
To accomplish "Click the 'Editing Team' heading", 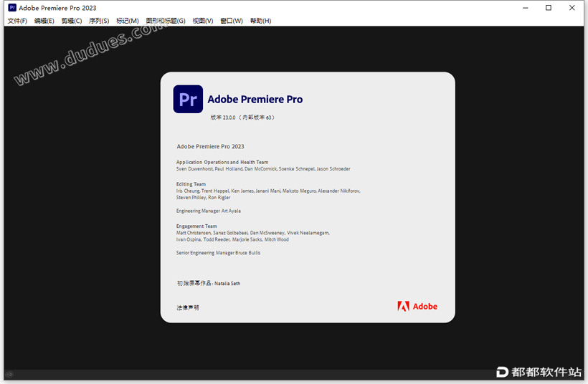I will (x=191, y=184).
